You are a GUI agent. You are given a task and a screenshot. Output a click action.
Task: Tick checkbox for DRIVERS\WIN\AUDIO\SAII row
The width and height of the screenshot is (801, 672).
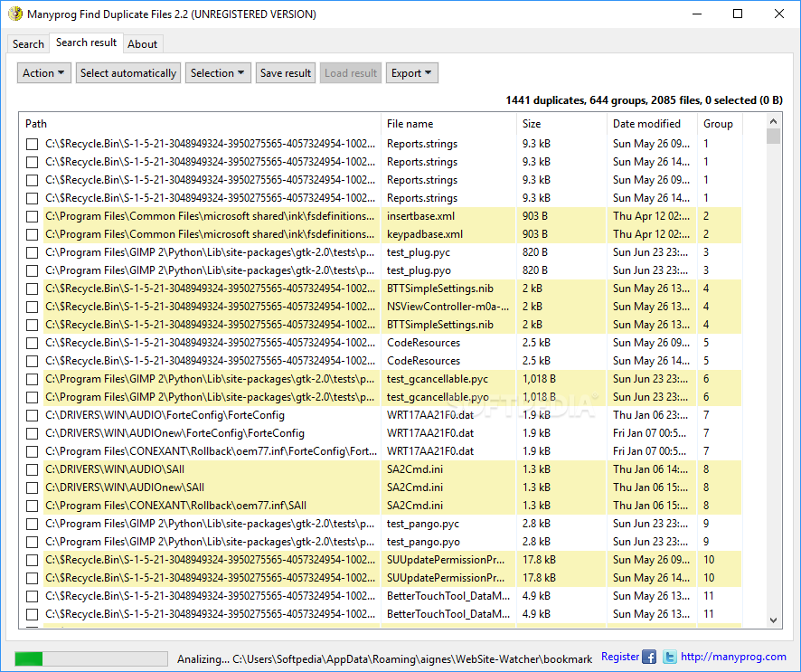(x=33, y=469)
